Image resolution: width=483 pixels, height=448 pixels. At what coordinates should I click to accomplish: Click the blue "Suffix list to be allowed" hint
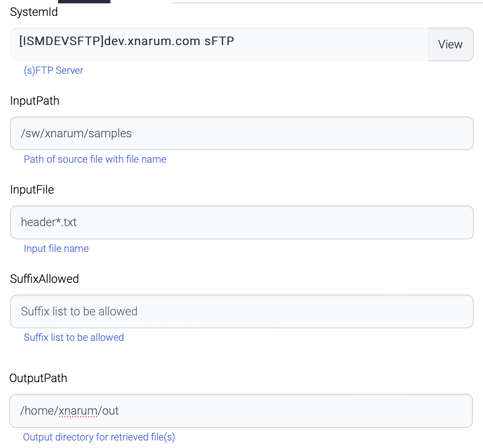(74, 337)
